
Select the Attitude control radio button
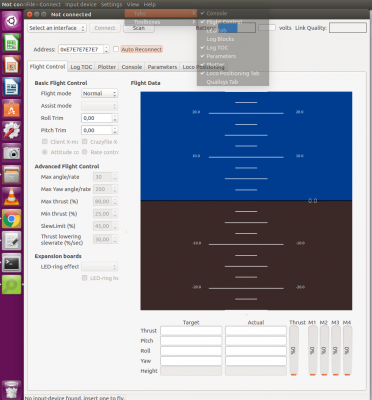[x=45, y=152]
